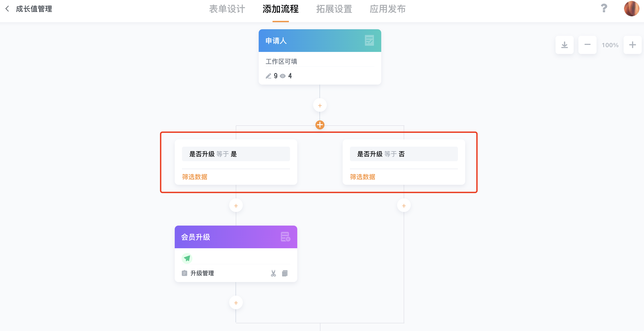Click 筛选数据 under 是否升级 等于 是
The image size is (644, 331).
pos(194,177)
